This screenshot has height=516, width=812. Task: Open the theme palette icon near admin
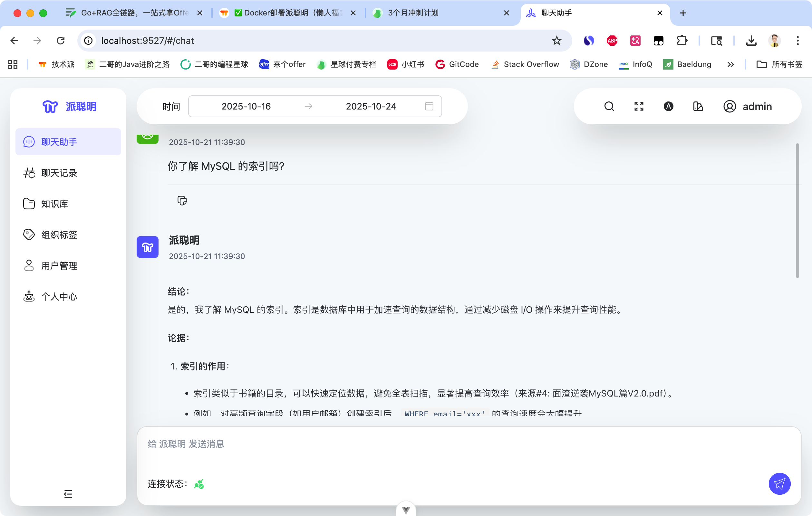(698, 106)
